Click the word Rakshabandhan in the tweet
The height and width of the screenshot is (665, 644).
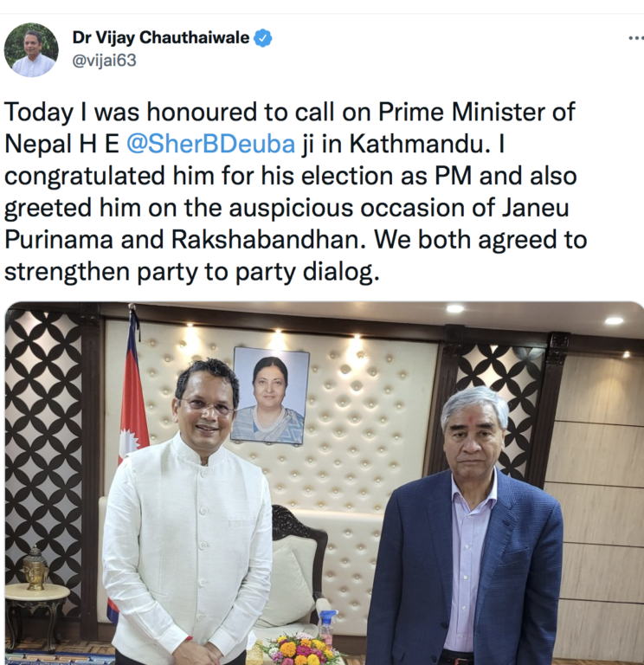pos(268,240)
